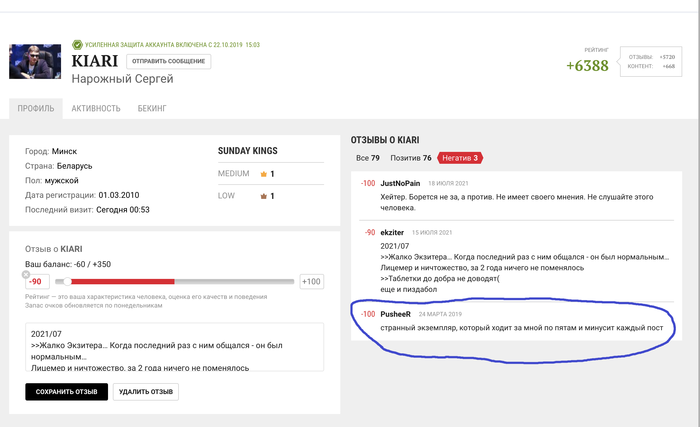Screen dimensions: 700x427
Task: Click the orange crown icon next to MEDIUM
Action: coord(263,174)
